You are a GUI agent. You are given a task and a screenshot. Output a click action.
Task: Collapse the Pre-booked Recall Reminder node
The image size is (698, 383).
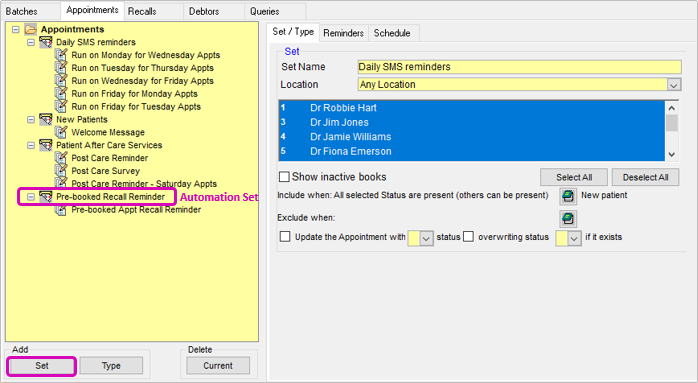coord(31,197)
